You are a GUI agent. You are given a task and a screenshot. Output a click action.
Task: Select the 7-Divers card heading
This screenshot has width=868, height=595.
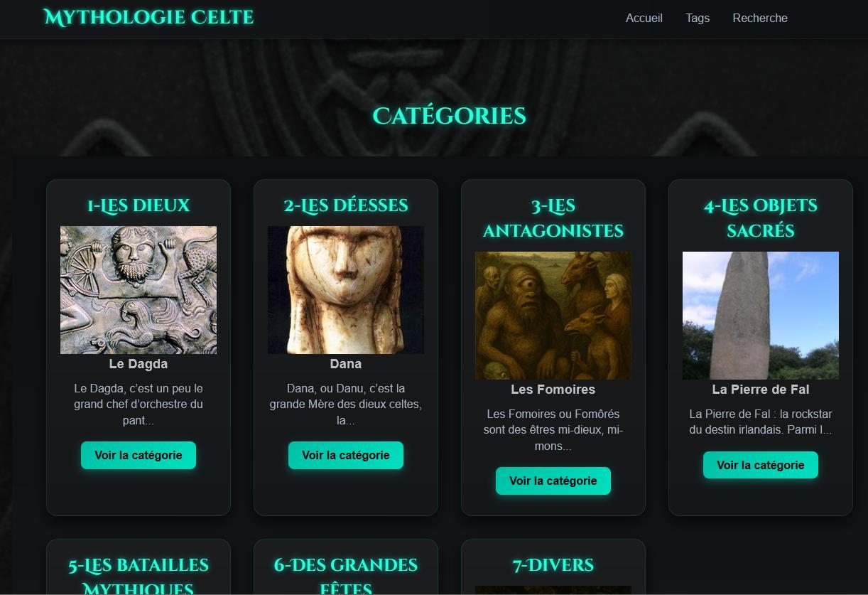(553, 566)
